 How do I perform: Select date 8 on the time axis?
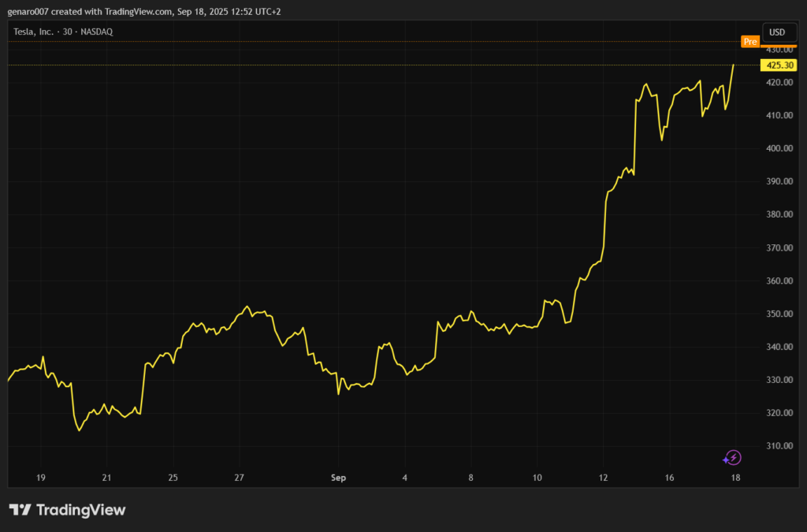tap(470, 478)
